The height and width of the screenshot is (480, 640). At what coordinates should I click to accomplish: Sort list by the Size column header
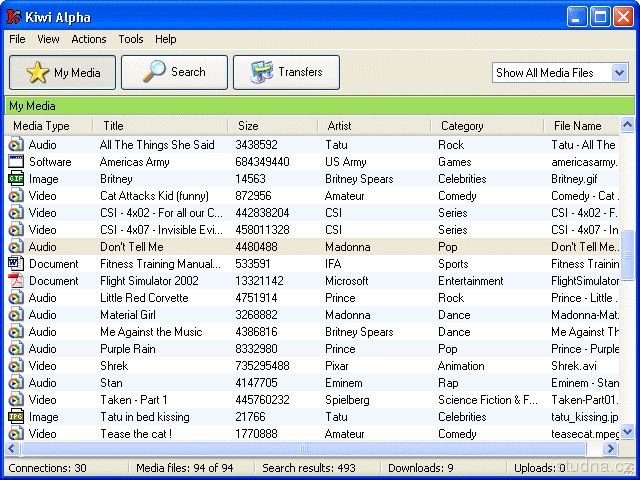pos(248,126)
